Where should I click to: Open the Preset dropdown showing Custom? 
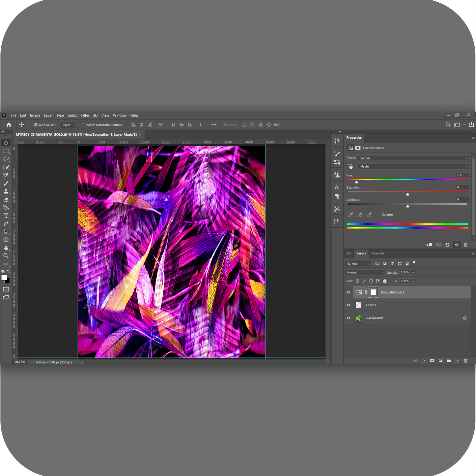point(413,158)
